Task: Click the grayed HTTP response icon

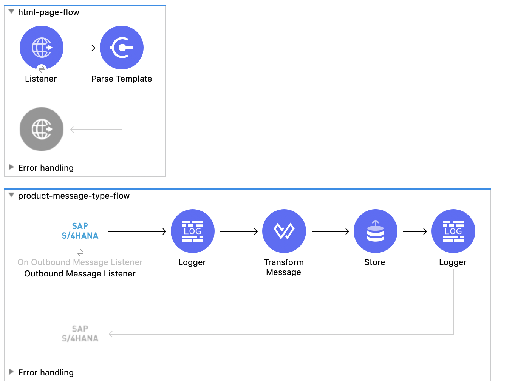Action: click(42, 129)
